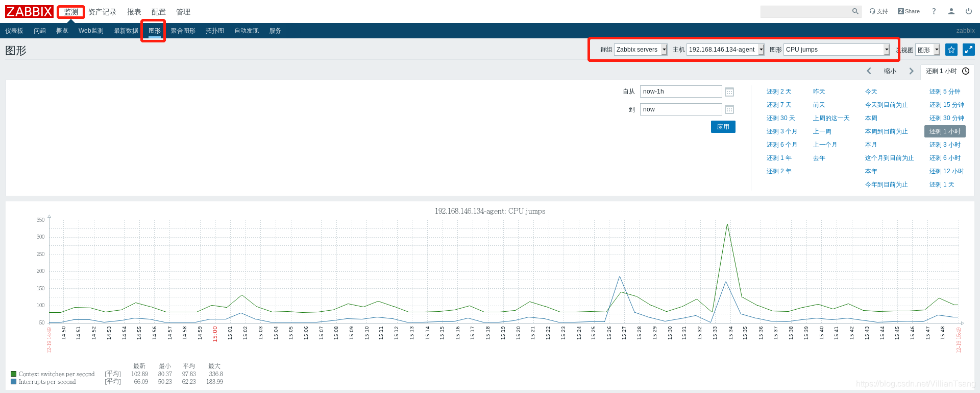Viewport: 980px width, 393px height.
Task: Open the Support headset link
Action: tap(879, 11)
